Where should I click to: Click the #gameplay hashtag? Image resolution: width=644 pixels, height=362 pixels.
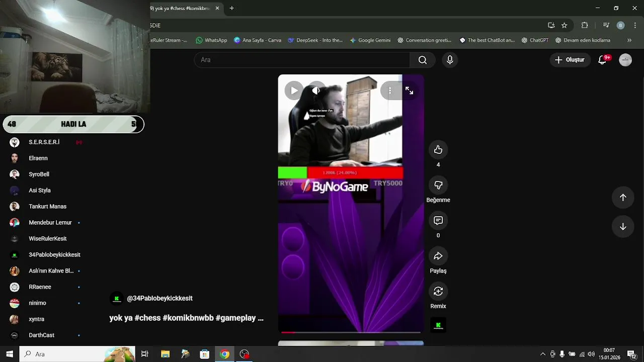pos(235,318)
